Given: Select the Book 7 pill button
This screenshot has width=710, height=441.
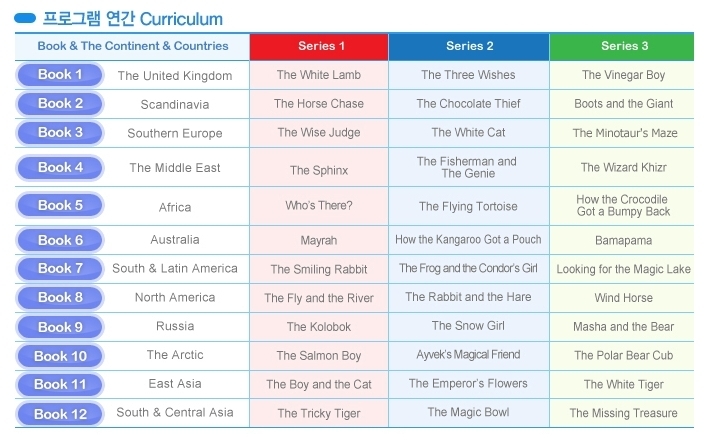Looking at the screenshot, I should pos(60,268).
